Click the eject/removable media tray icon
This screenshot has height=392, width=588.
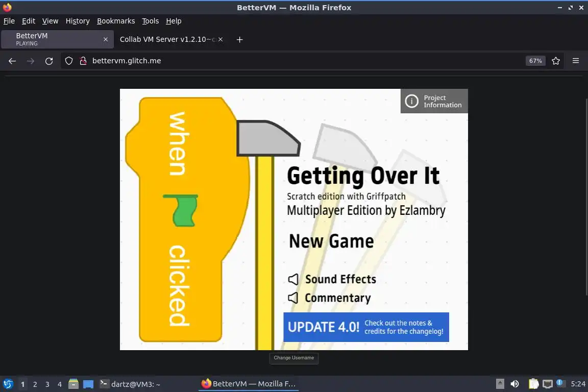[x=500, y=384]
